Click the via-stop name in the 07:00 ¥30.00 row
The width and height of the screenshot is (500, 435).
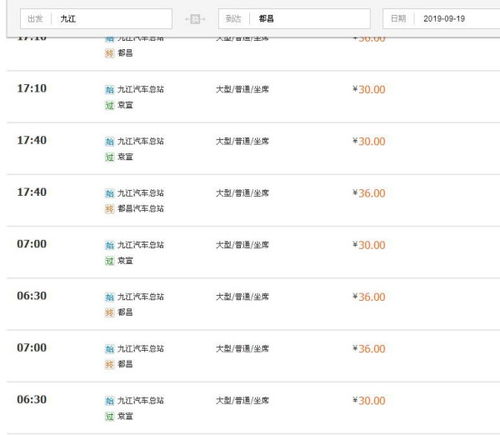125,260
